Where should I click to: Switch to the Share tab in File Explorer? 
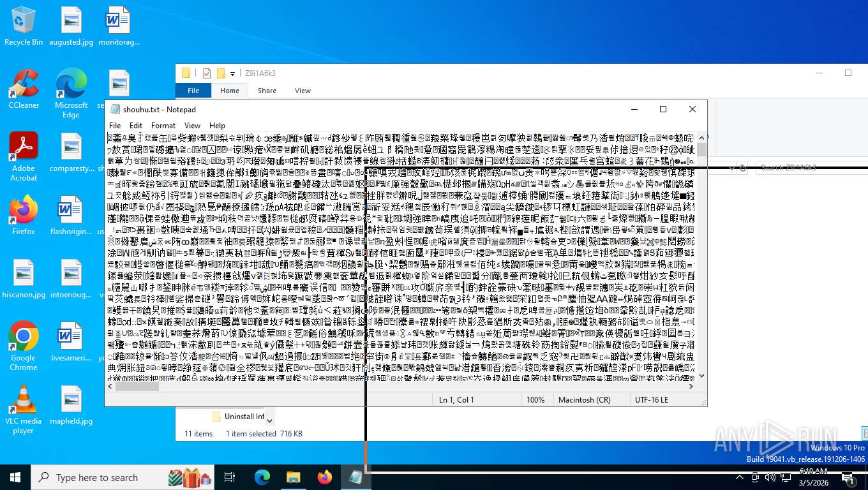click(267, 91)
